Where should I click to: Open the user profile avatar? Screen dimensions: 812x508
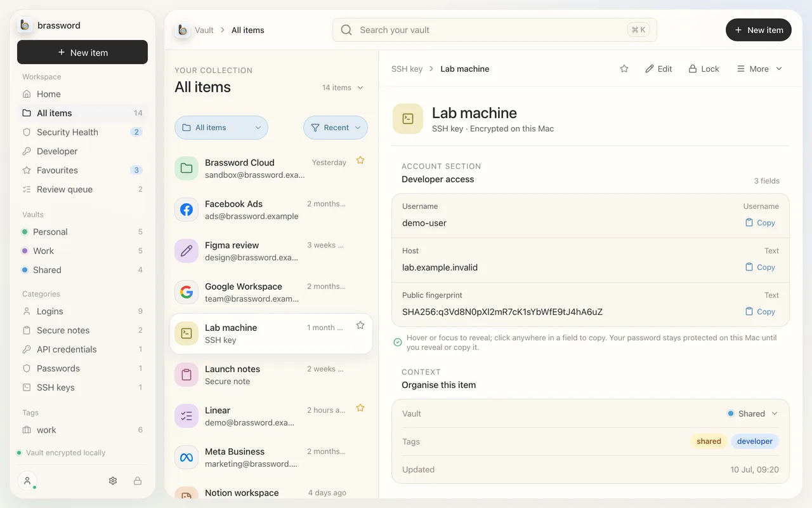point(27,481)
